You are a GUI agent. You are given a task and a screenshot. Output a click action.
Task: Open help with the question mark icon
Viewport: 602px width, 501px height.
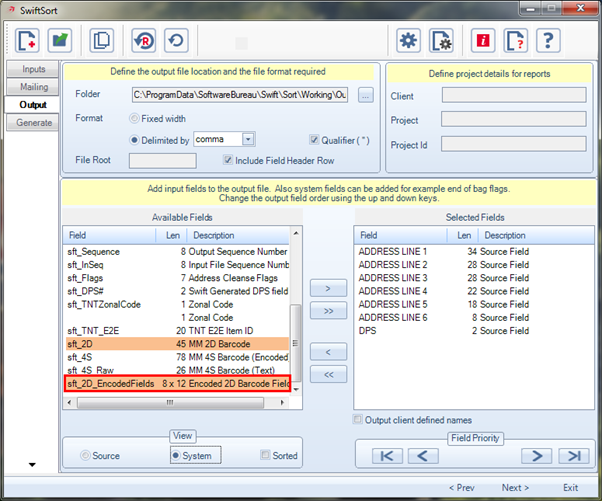point(548,40)
